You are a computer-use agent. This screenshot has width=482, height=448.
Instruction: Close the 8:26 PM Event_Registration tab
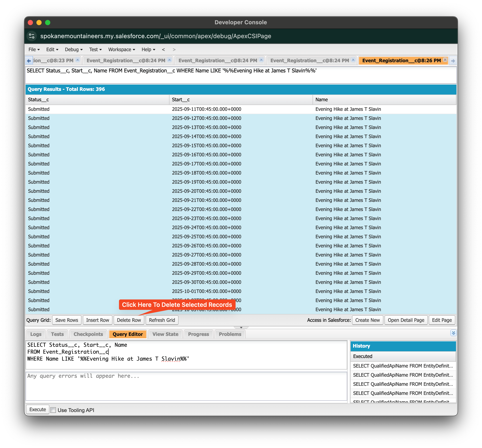coord(445,60)
